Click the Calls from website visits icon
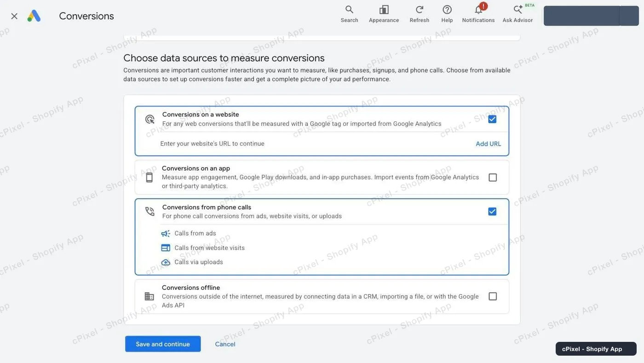The height and width of the screenshot is (363, 644). [166, 248]
